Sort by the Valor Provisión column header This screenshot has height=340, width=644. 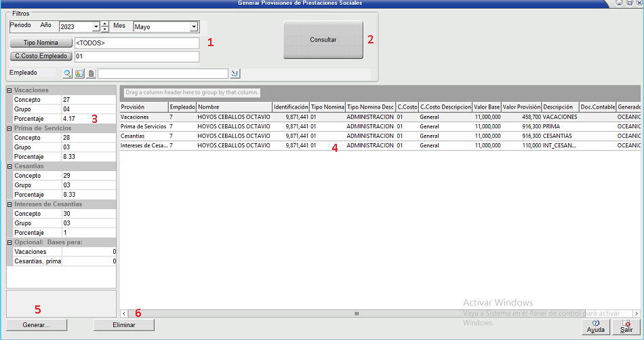point(521,107)
